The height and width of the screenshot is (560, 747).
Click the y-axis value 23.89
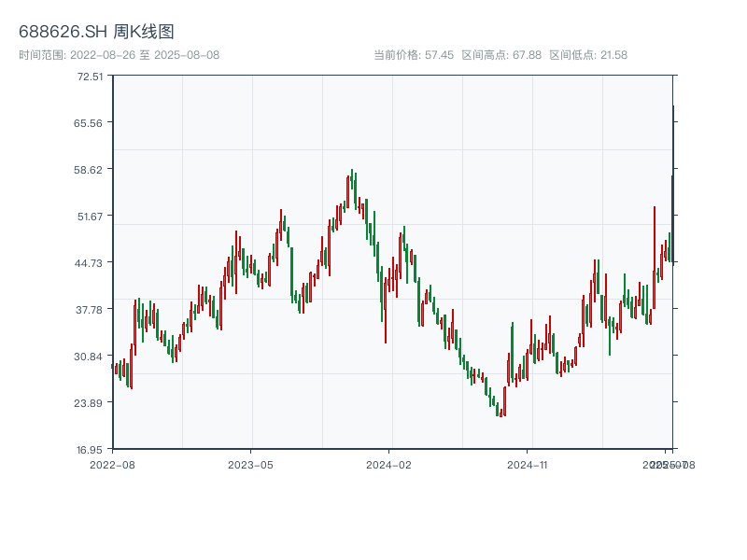click(x=88, y=403)
